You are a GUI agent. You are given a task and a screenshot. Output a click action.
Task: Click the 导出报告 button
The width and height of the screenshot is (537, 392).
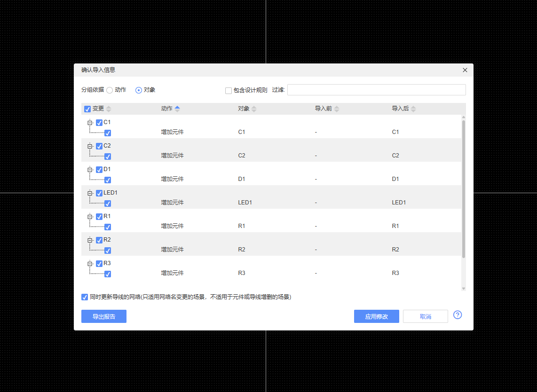104,316
